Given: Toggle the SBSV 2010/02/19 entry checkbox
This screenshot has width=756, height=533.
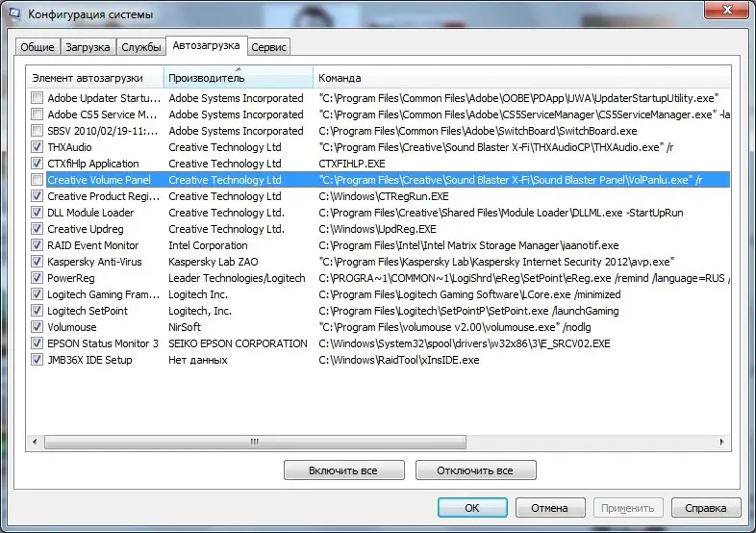Looking at the screenshot, I should tap(38, 131).
